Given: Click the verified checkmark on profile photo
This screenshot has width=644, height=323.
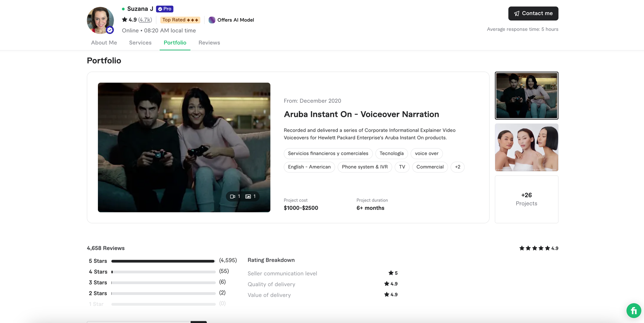Looking at the screenshot, I should pyautogui.click(x=110, y=30).
